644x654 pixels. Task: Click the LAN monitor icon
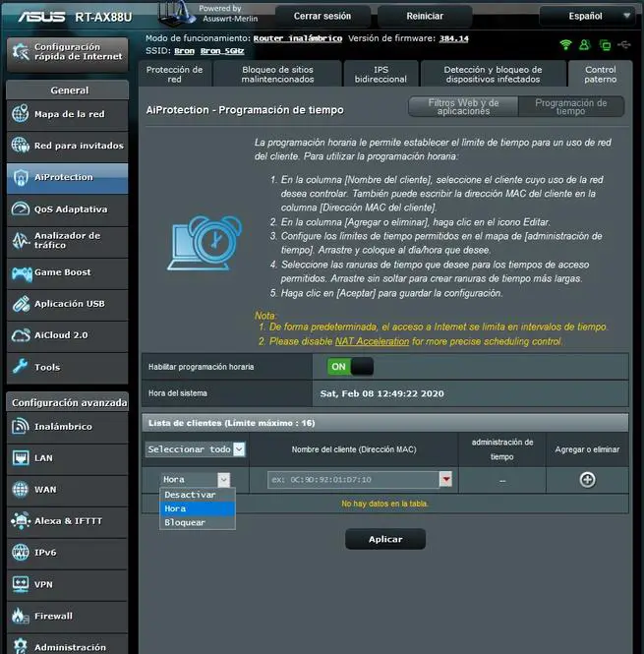20,457
